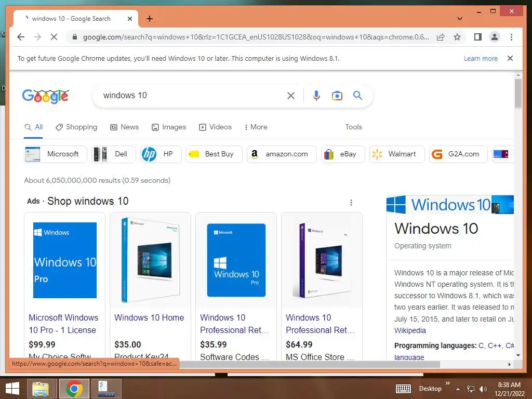Toggle the Chrome side panel
This screenshot has width=532, height=399.
pos(478,37)
